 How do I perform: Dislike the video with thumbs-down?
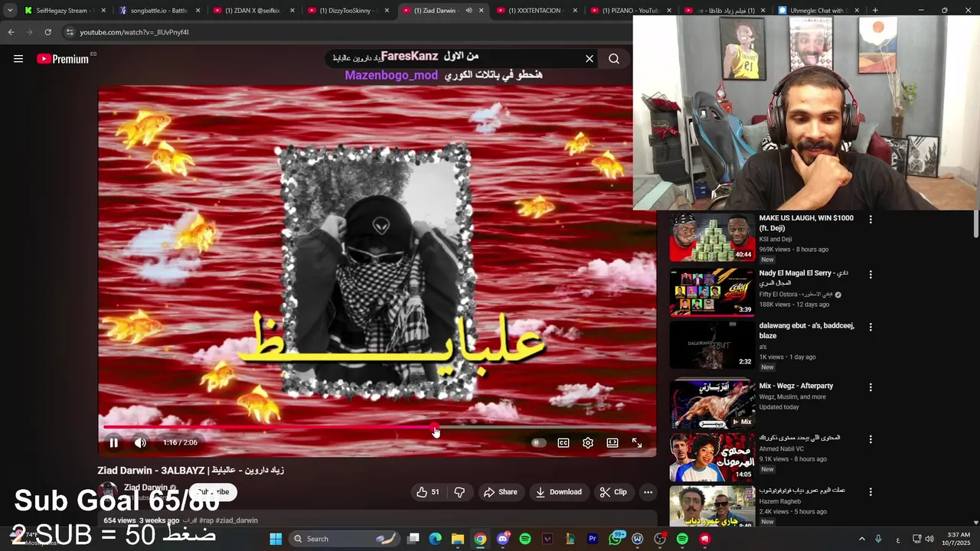pos(459,492)
